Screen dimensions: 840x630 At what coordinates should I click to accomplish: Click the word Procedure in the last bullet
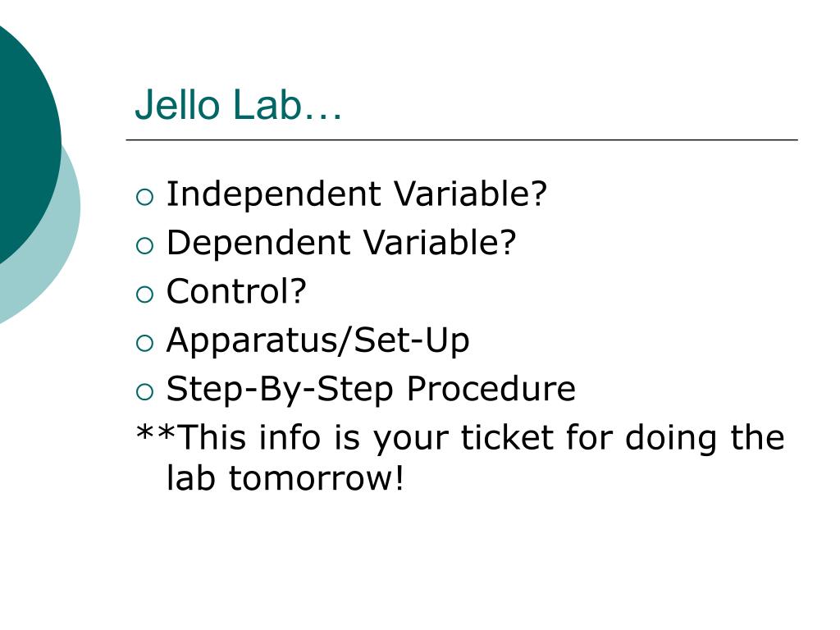tap(491, 390)
